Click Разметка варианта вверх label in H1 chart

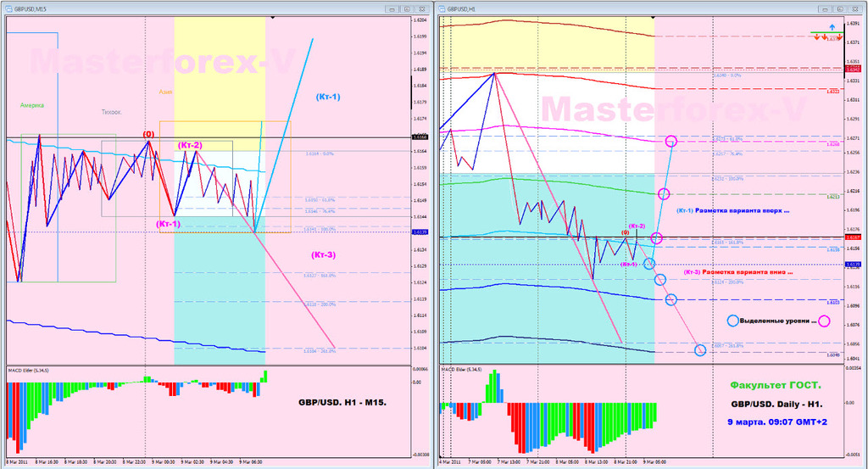[x=742, y=210]
